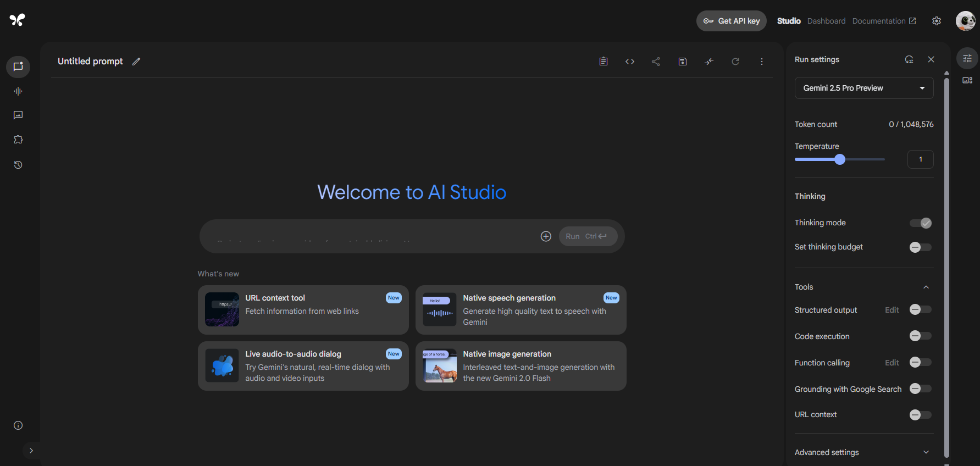The image size is (980, 466).
Task: Switch to the Dashboard tab
Action: 827,21
